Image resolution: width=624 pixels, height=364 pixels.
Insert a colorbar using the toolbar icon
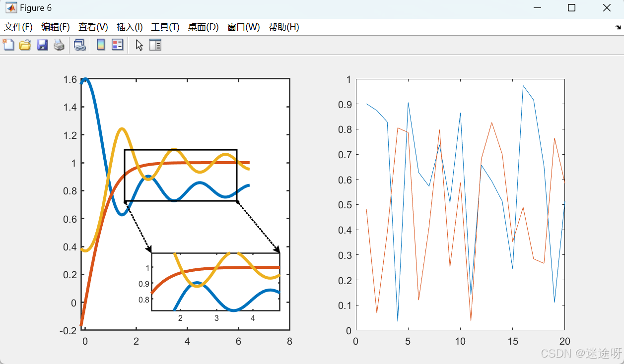[101, 45]
